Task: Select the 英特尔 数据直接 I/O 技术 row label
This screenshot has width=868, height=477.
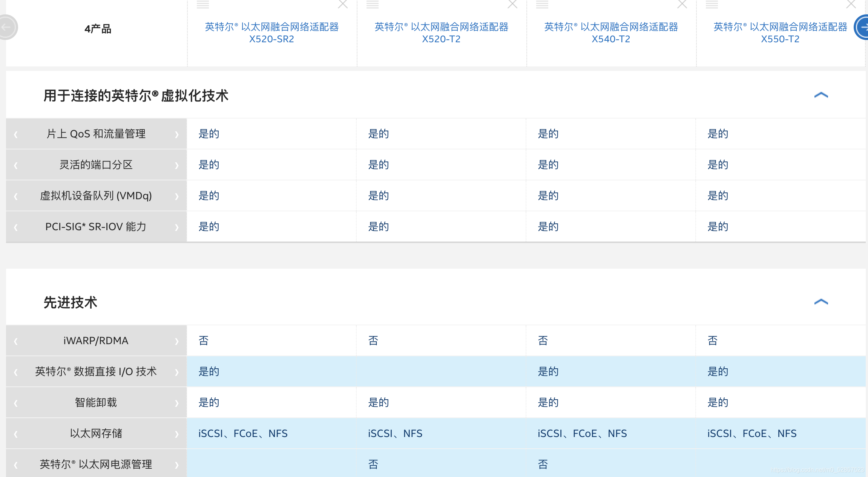Action: (x=96, y=371)
